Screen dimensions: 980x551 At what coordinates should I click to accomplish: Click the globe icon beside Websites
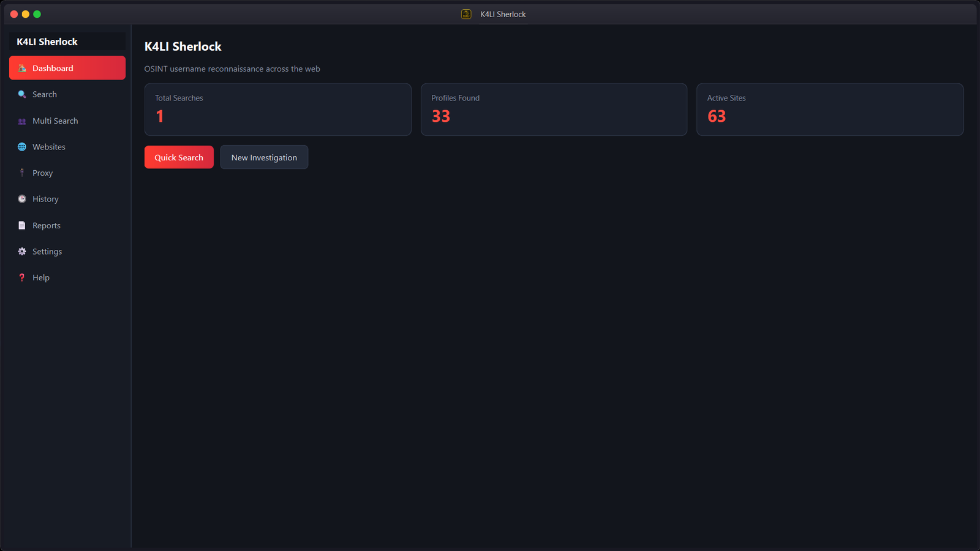[22, 147]
